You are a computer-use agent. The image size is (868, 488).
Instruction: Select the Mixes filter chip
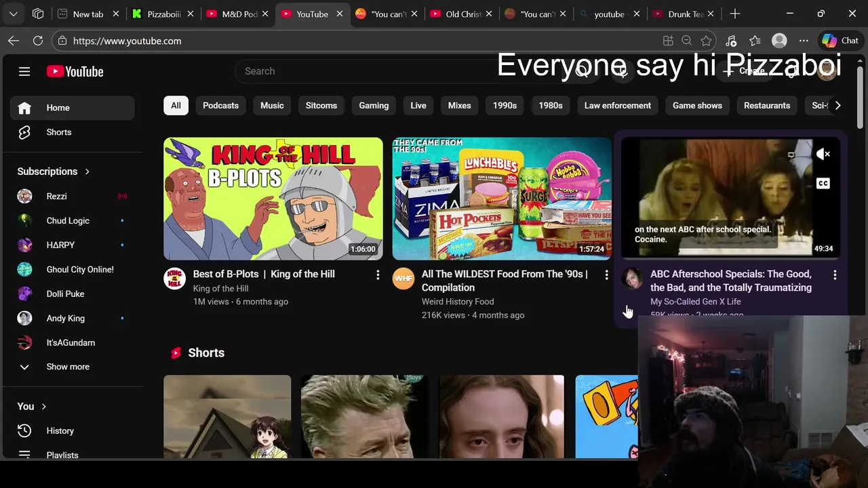(x=459, y=105)
